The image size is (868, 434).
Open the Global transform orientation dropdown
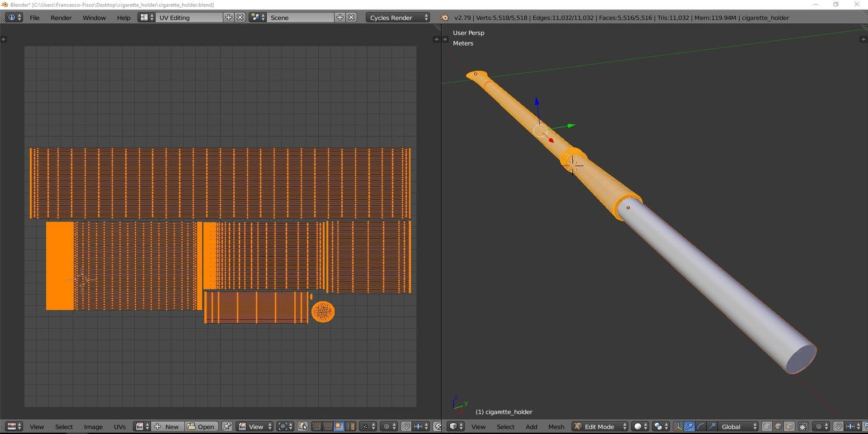(738, 426)
